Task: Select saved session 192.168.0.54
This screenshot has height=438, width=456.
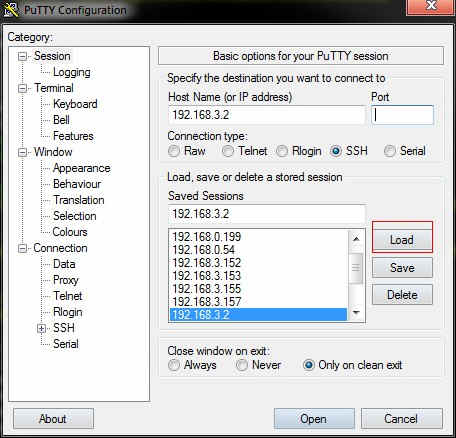Action: click(x=258, y=250)
